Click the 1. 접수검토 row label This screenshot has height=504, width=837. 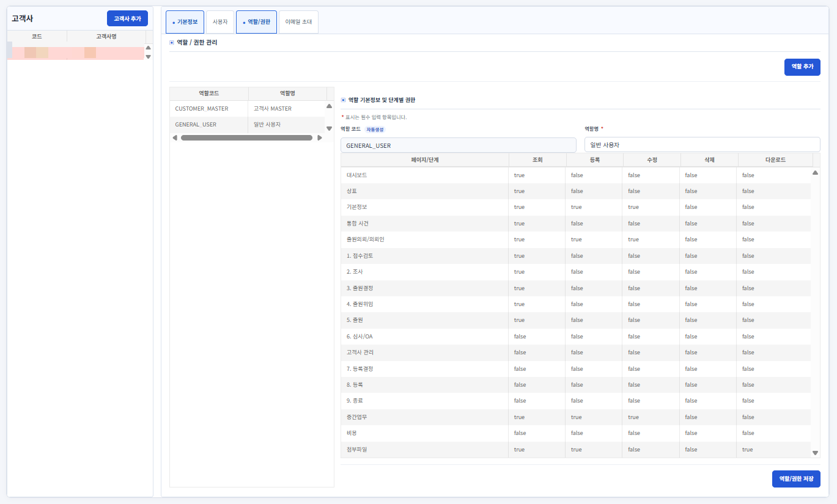(360, 256)
